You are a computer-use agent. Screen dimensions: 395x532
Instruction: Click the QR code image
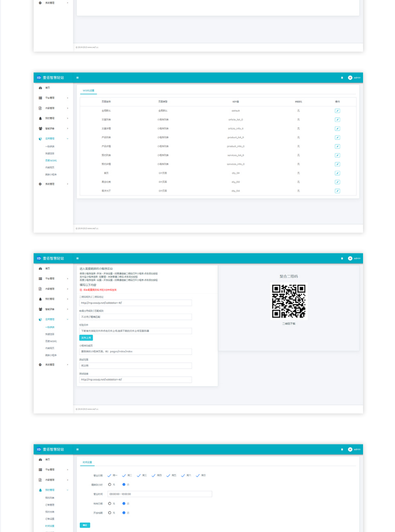click(x=289, y=301)
